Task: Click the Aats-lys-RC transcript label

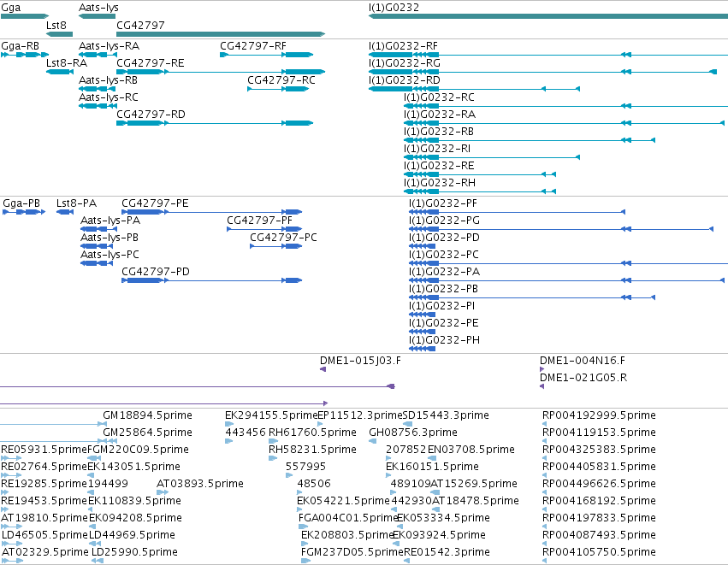Action: coord(109,97)
